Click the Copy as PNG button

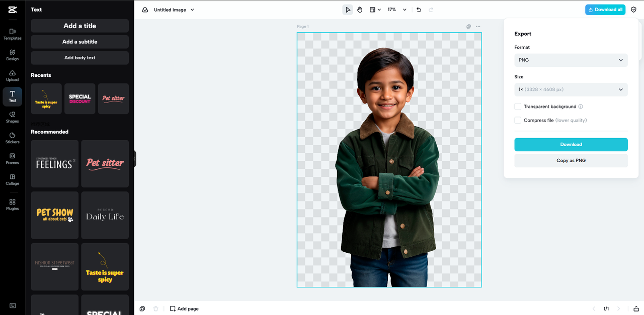pos(571,161)
